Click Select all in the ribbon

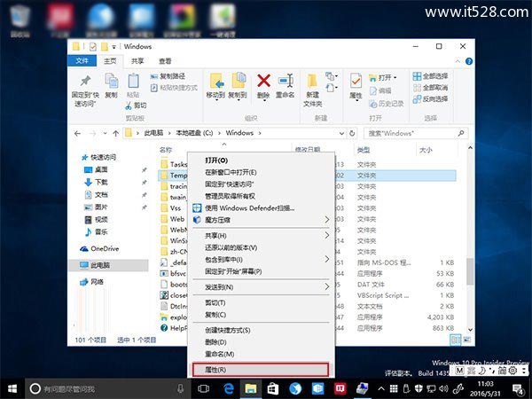[430, 76]
